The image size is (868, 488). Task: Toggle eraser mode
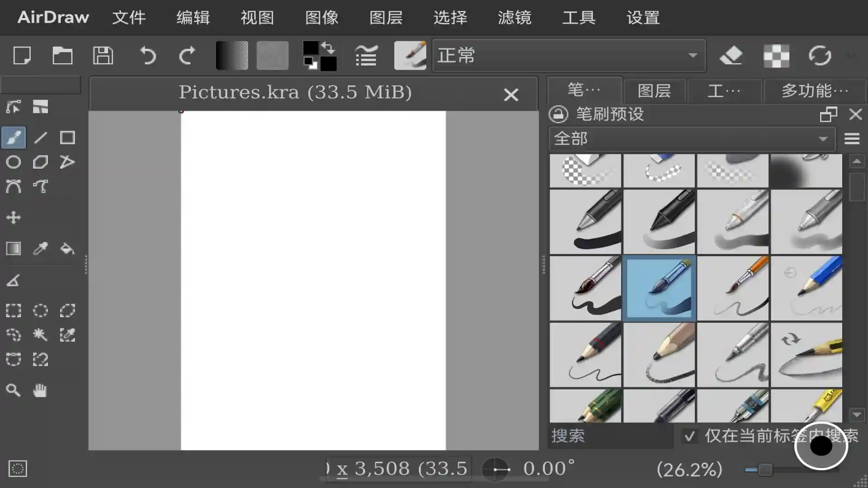731,56
